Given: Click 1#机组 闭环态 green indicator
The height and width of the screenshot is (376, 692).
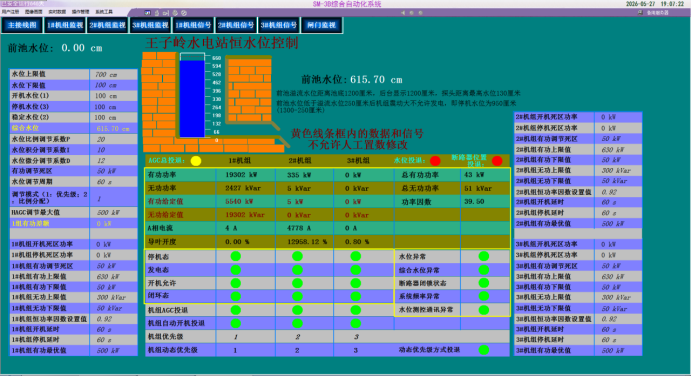Looking at the screenshot, I should [x=236, y=296].
